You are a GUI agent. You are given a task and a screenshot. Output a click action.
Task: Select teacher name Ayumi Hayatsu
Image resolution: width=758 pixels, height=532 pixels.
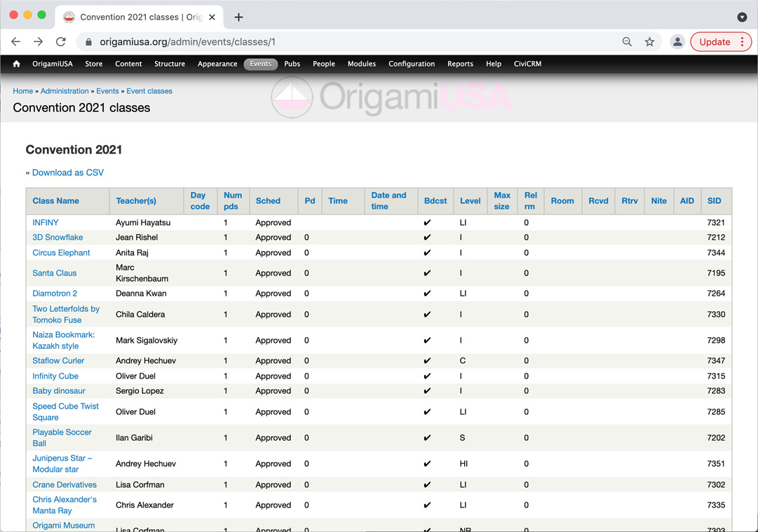coord(143,223)
